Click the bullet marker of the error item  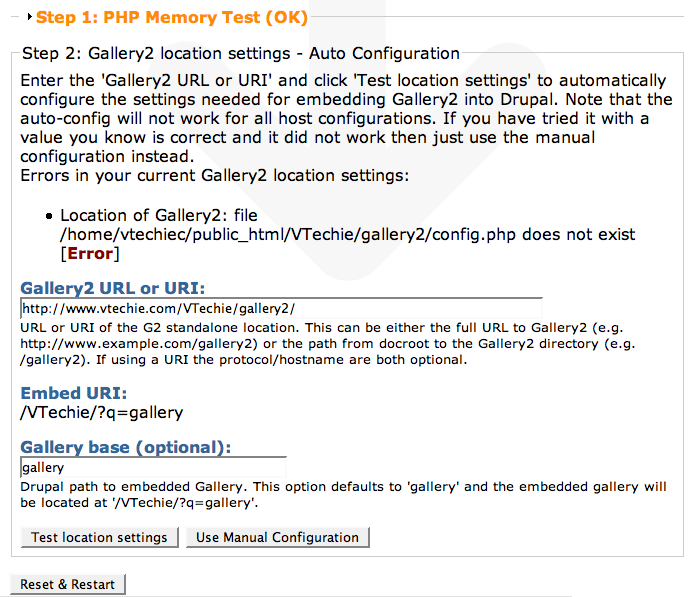tap(49, 216)
